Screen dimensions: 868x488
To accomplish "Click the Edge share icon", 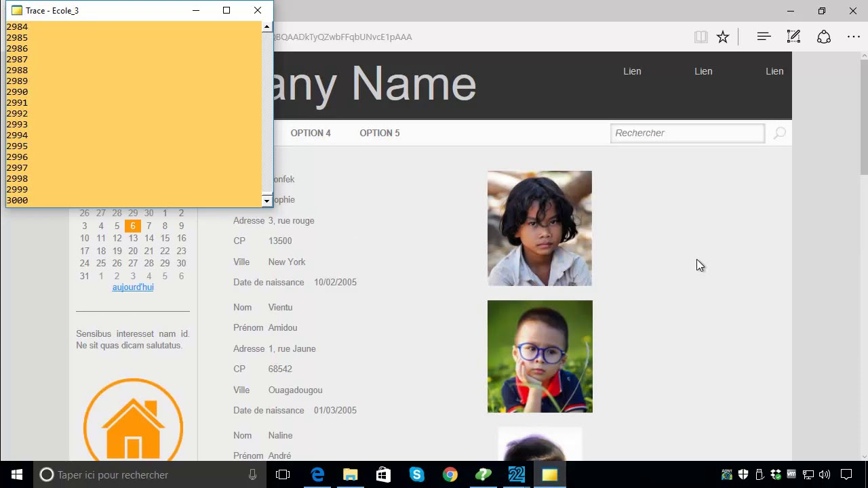I will coord(824,37).
